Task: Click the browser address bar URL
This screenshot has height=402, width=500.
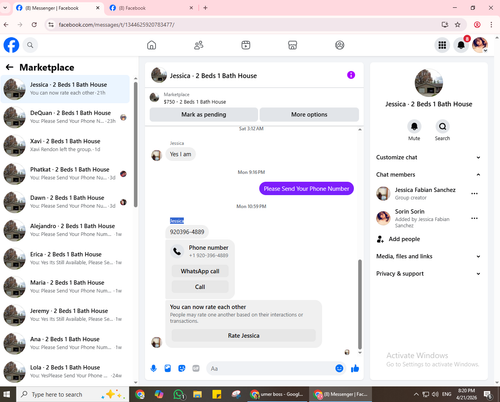Action: [x=116, y=25]
